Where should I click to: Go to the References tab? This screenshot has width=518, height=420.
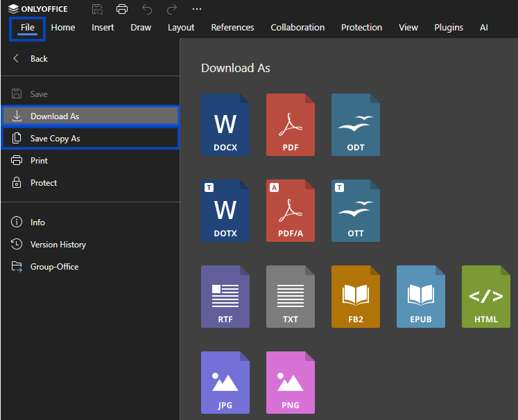(x=232, y=28)
